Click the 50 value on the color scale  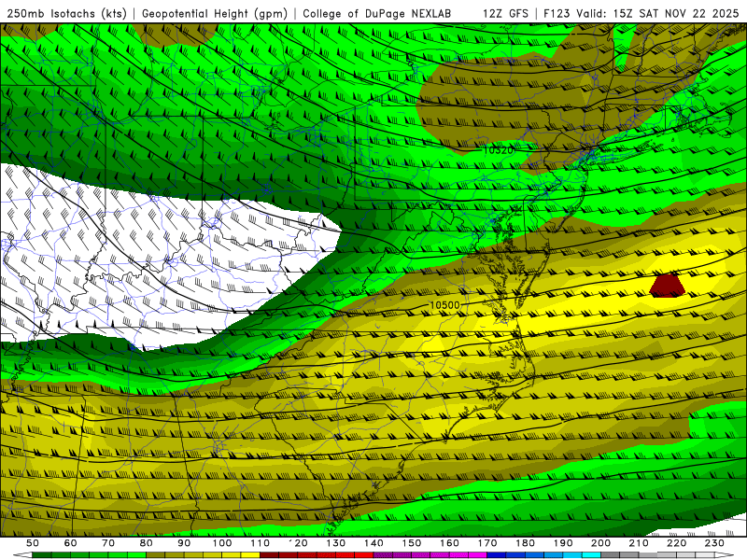point(33,543)
